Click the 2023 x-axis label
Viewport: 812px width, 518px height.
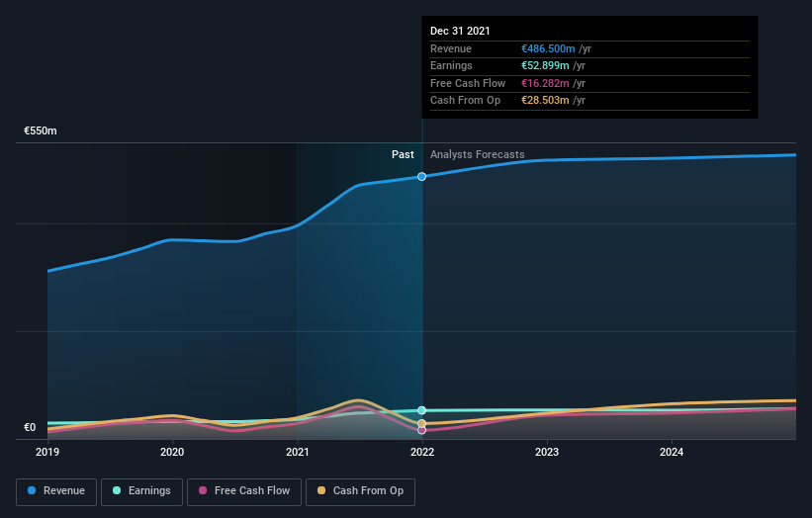[547, 453]
